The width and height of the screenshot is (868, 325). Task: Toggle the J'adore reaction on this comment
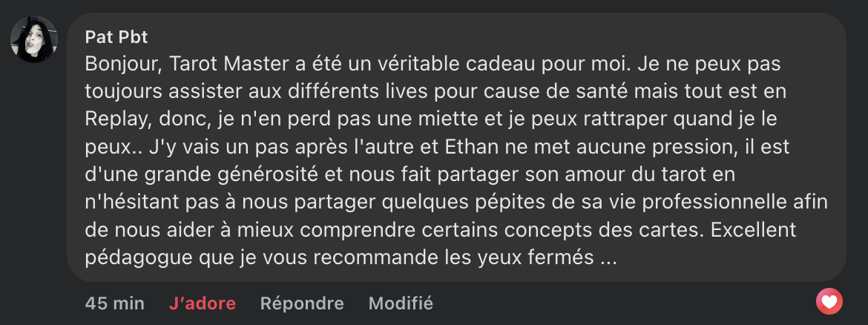click(x=202, y=303)
